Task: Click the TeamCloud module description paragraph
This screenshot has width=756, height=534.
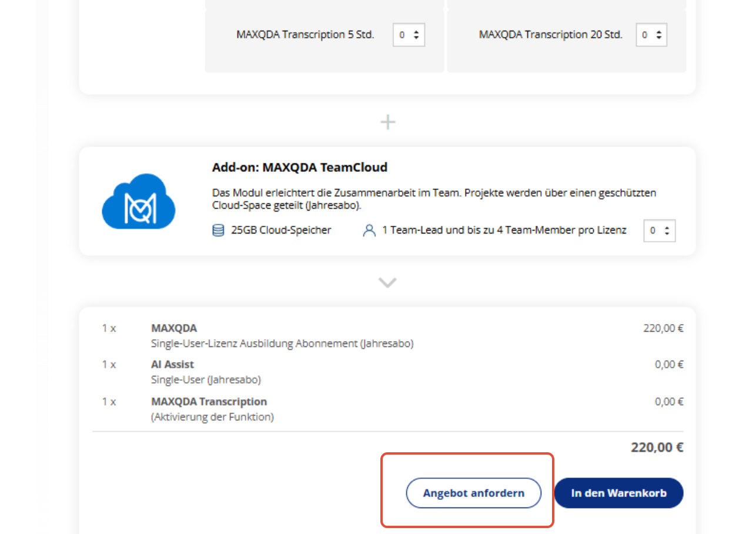Action: pyautogui.click(x=434, y=199)
